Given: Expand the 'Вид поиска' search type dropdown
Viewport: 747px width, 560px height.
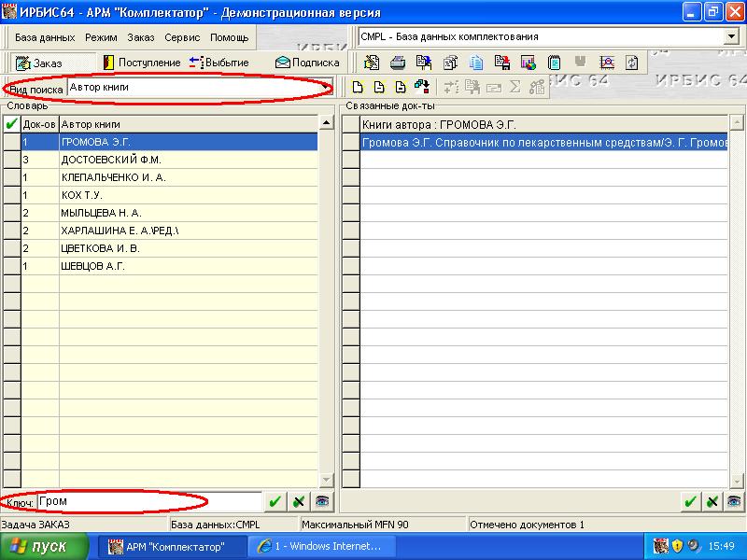Looking at the screenshot, I should click(325, 88).
